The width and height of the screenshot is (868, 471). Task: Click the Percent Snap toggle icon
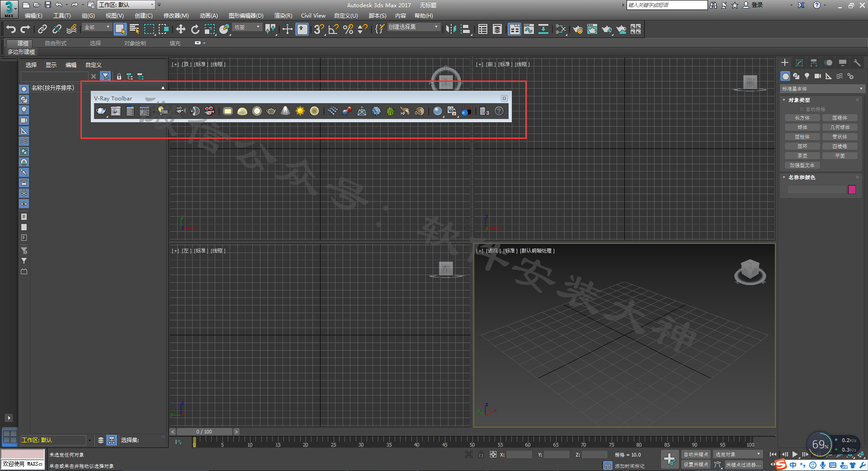click(x=348, y=29)
